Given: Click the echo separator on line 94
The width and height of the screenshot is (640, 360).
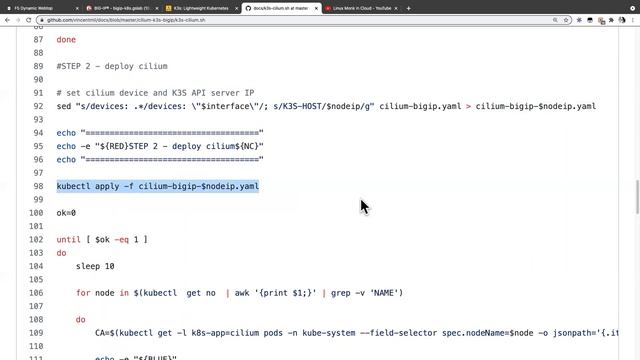Looking at the screenshot, I should click(160, 133).
